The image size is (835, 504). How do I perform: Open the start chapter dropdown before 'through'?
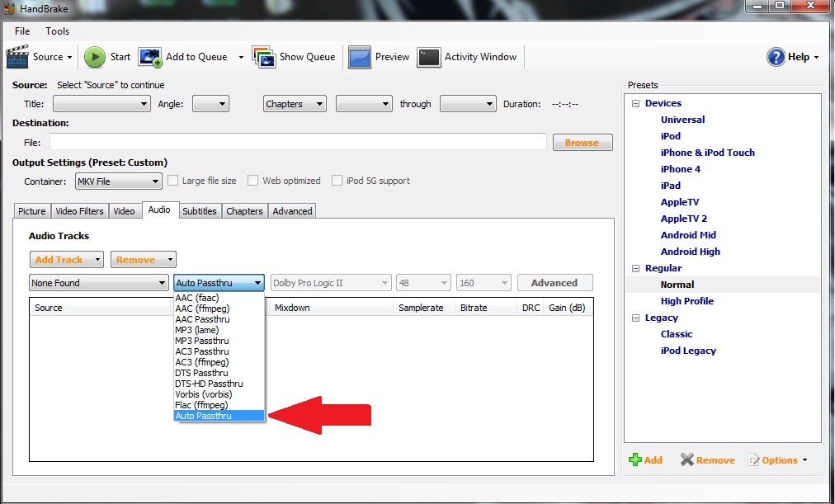tap(364, 104)
